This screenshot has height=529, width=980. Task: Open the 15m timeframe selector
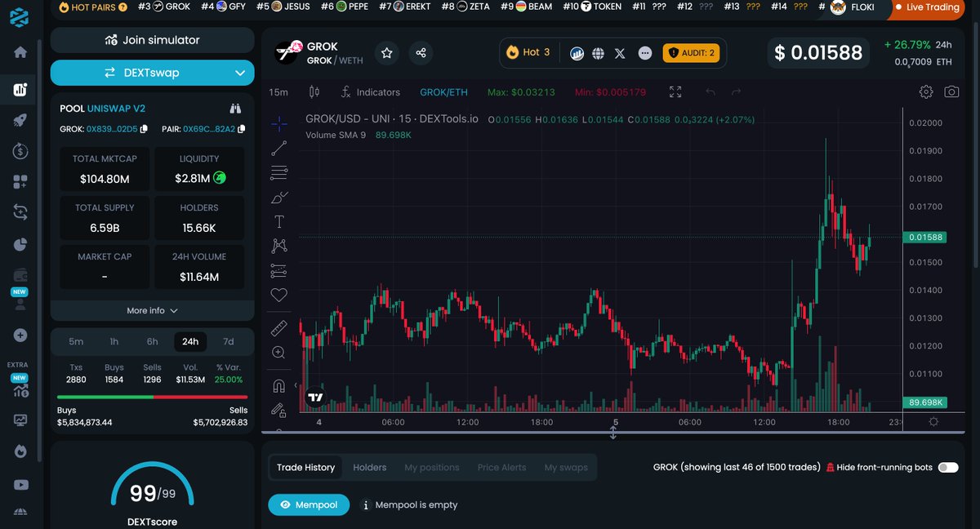pos(278,92)
